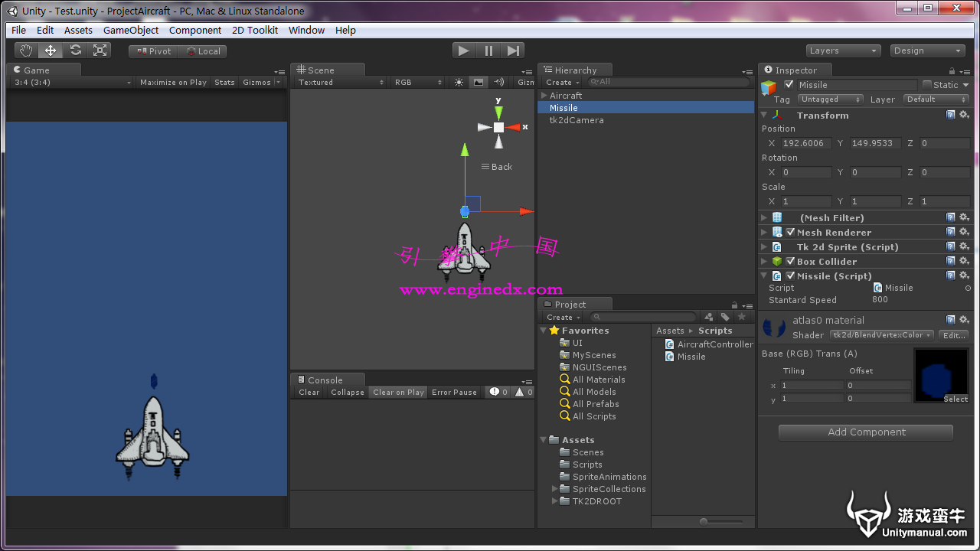Click Select button on material texture
The height and width of the screenshot is (551, 980).
[955, 399]
